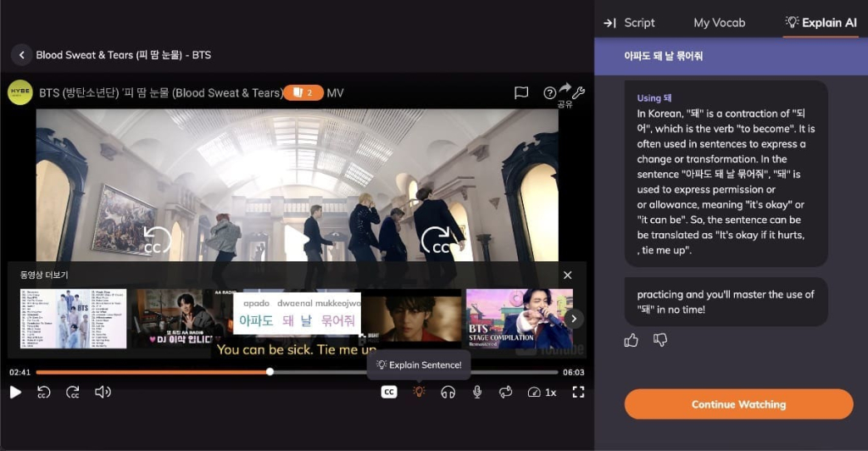Click the Korean word 돼 in subtitle
Screen dimensions: 868x451
point(288,320)
